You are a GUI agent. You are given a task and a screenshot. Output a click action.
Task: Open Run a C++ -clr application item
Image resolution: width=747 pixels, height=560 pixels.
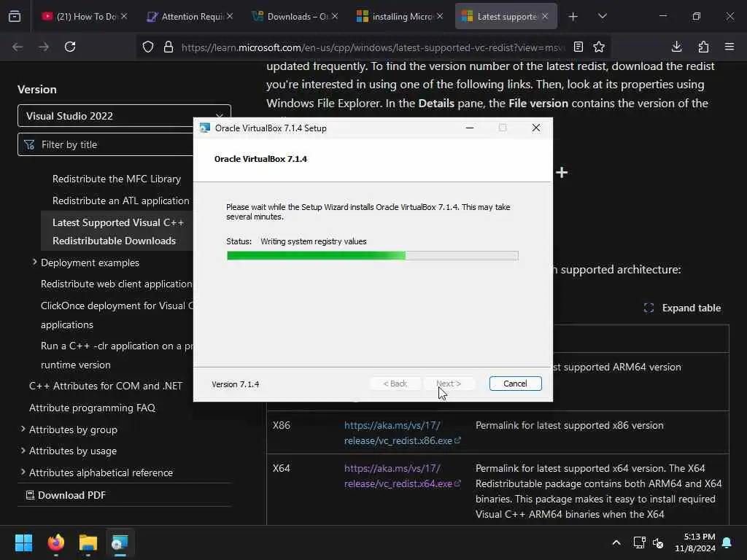117,355
